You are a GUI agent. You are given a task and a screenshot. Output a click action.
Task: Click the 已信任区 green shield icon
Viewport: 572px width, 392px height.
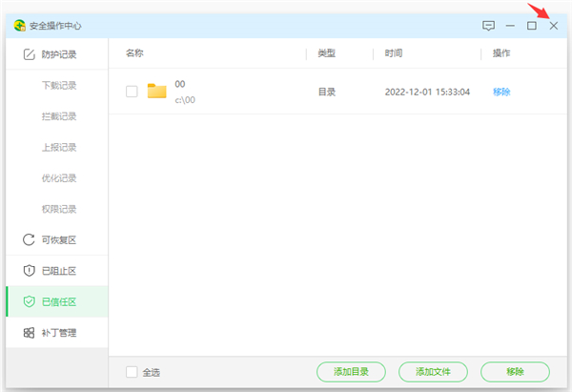pyautogui.click(x=29, y=301)
